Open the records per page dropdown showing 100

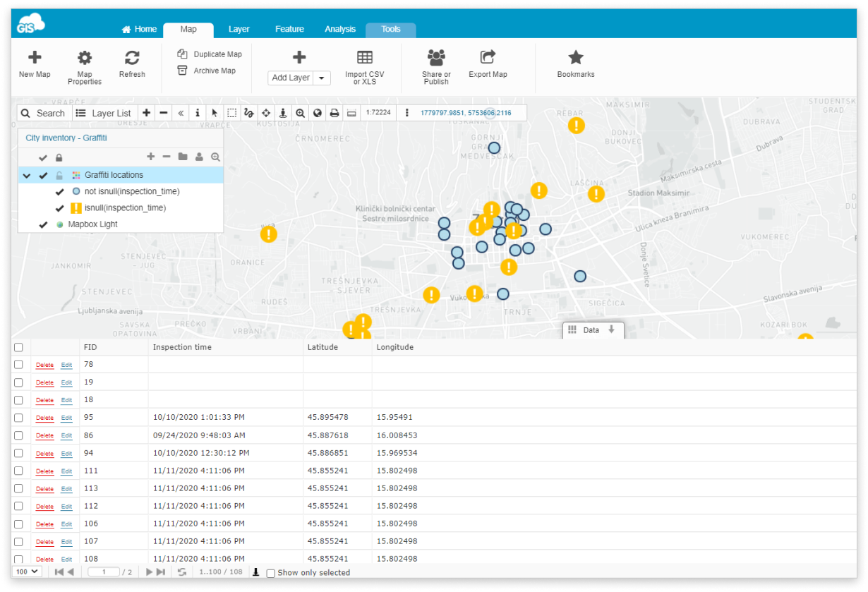(x=26, y=572)
